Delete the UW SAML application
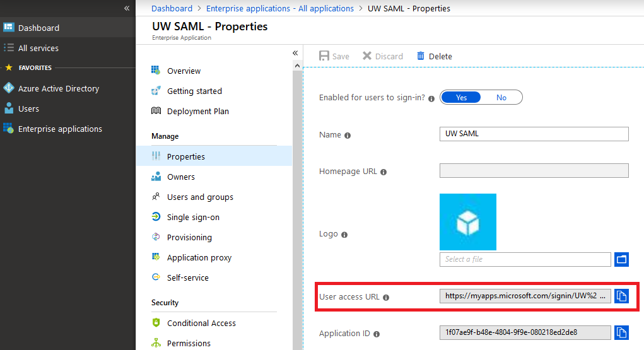This screenshot has height=350, width=644. [x=434, y=56]
